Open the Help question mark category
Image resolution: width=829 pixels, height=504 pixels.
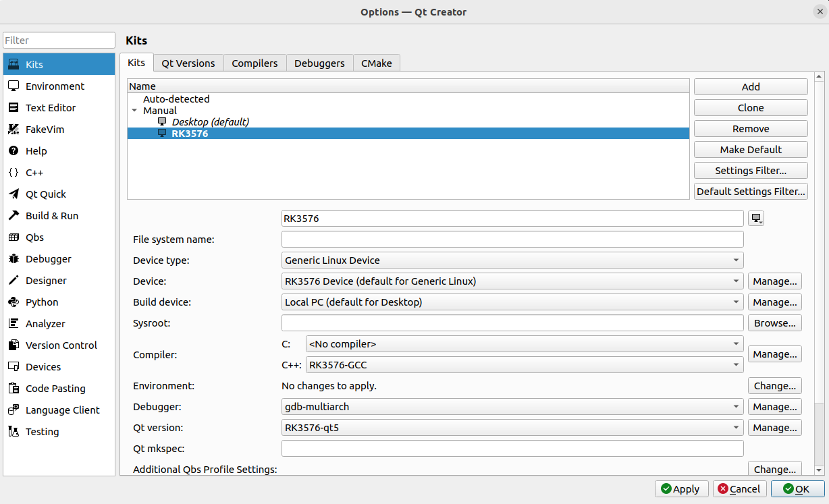point(13,151)
